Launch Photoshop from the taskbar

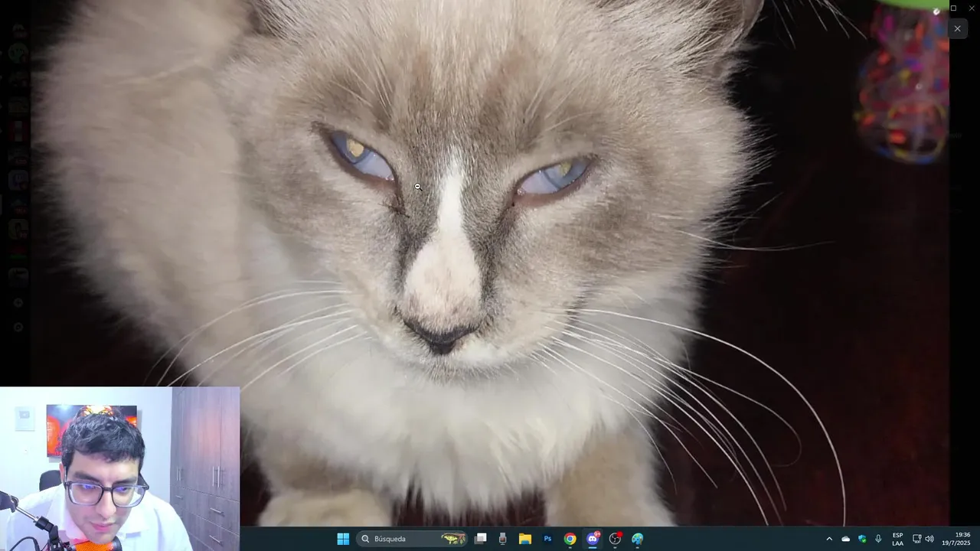tap(547, 539)
